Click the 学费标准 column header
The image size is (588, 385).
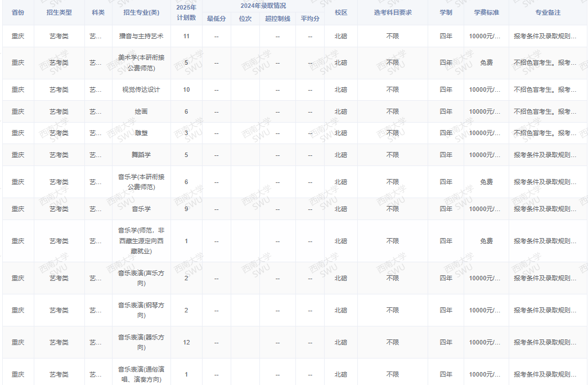[486, 12]
